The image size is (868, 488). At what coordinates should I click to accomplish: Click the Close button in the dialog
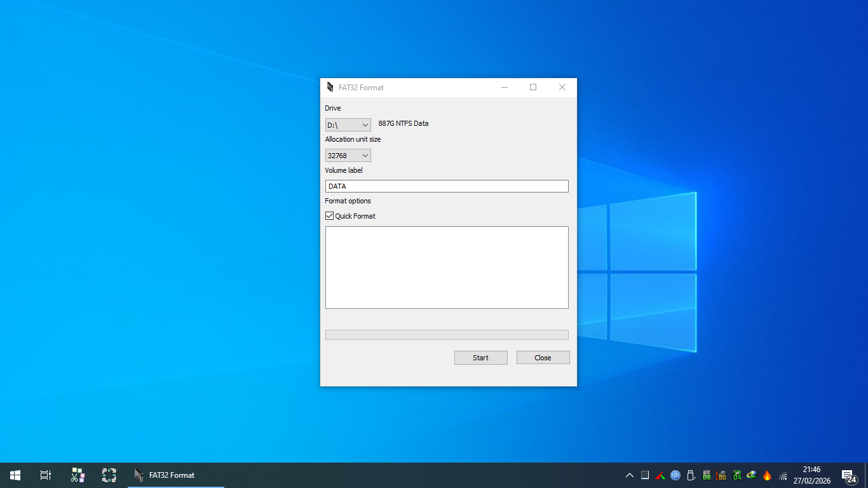point(543,358)
